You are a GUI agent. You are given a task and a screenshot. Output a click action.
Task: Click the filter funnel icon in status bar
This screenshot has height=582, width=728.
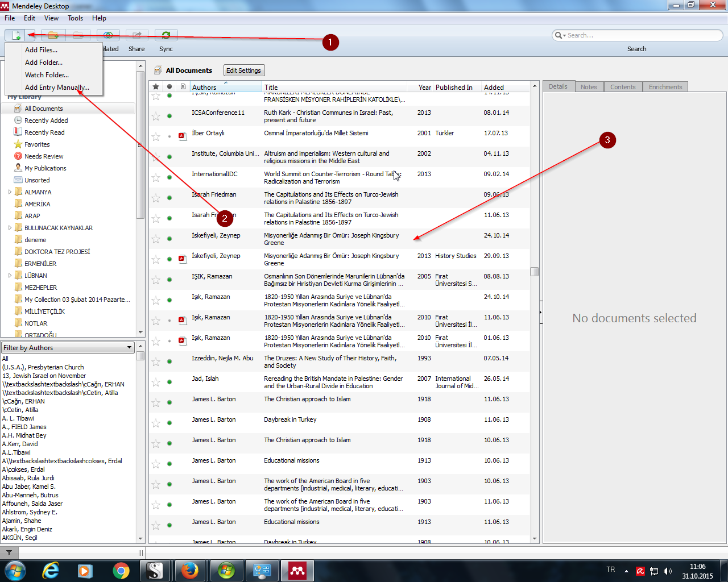pos(9,552)
